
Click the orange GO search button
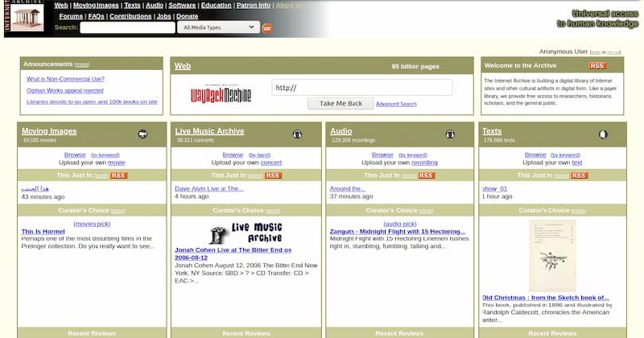(267, 28)
